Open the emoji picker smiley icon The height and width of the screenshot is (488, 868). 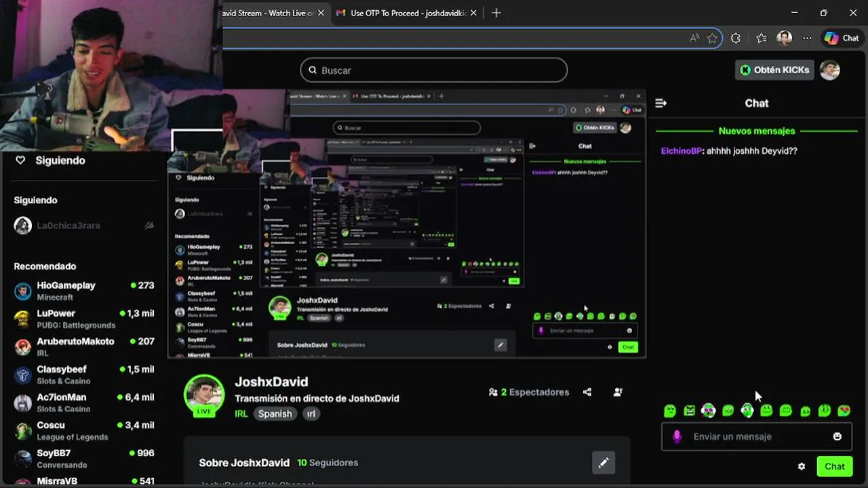coord(837,436)
